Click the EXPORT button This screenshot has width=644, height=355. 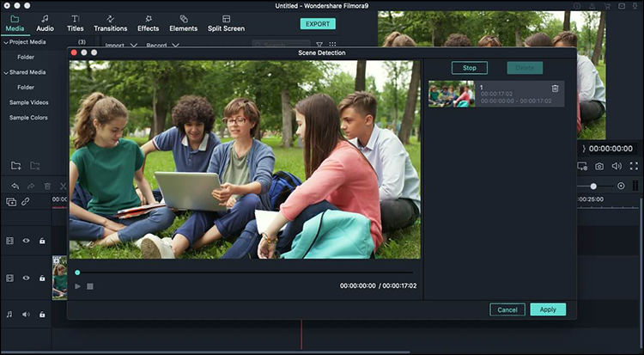[x=318, y=24]
